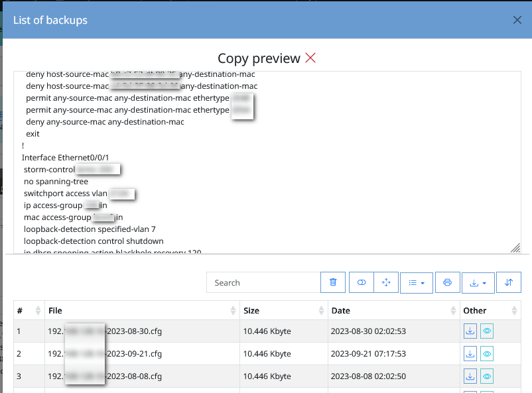The image size is (532, 393).
Task: Preview the 2023-08-30.cfg backup with eye icon
Action: [487, 331]
